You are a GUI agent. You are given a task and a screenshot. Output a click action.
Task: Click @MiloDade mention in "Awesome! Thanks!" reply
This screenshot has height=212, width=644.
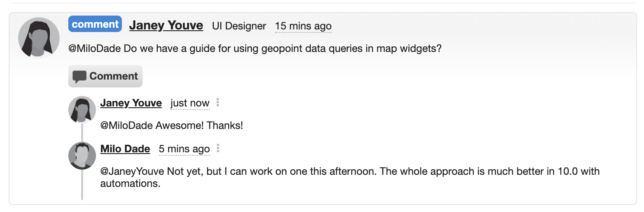127,126
